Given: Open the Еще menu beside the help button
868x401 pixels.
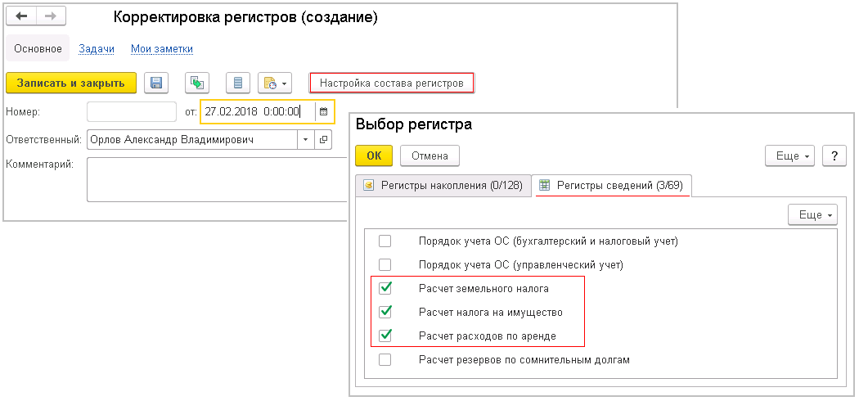Looking at the screenshot, I should [789, 155].
